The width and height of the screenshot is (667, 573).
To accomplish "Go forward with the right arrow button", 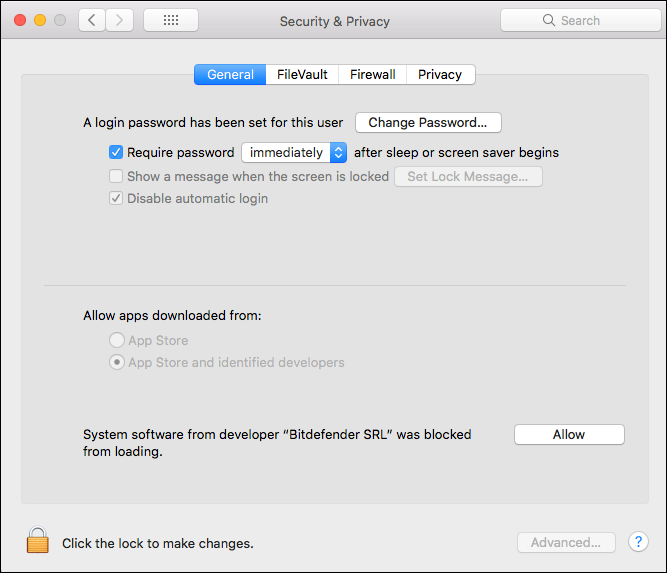I will click(120, 20).
